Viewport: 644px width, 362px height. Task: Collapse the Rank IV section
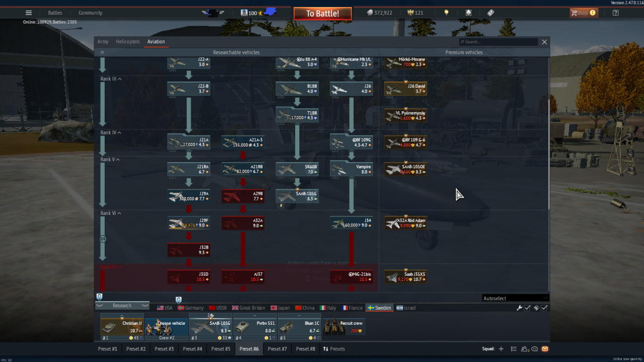click(x=111, y=133)
